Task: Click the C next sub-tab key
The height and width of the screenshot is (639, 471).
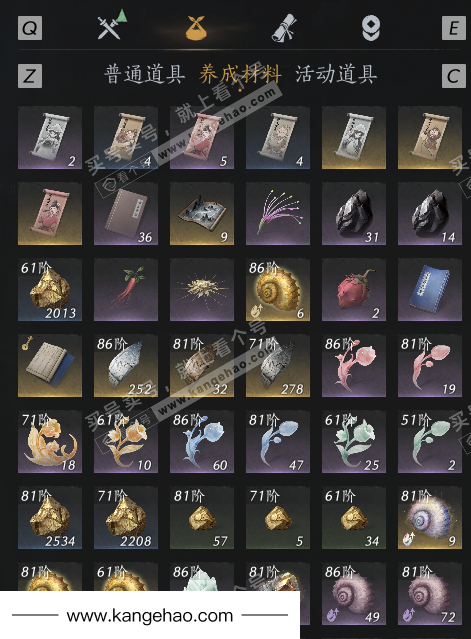Action: (453, 76)
